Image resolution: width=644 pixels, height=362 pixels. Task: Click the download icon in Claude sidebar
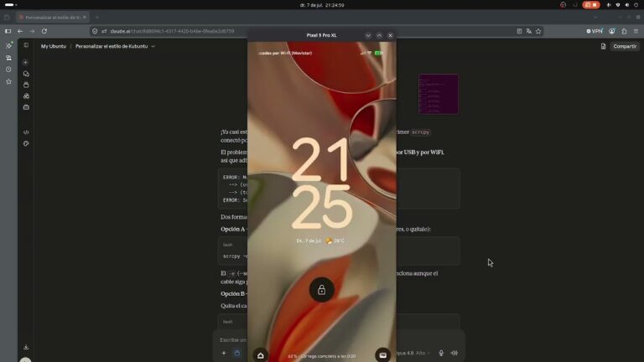(26, 347)
